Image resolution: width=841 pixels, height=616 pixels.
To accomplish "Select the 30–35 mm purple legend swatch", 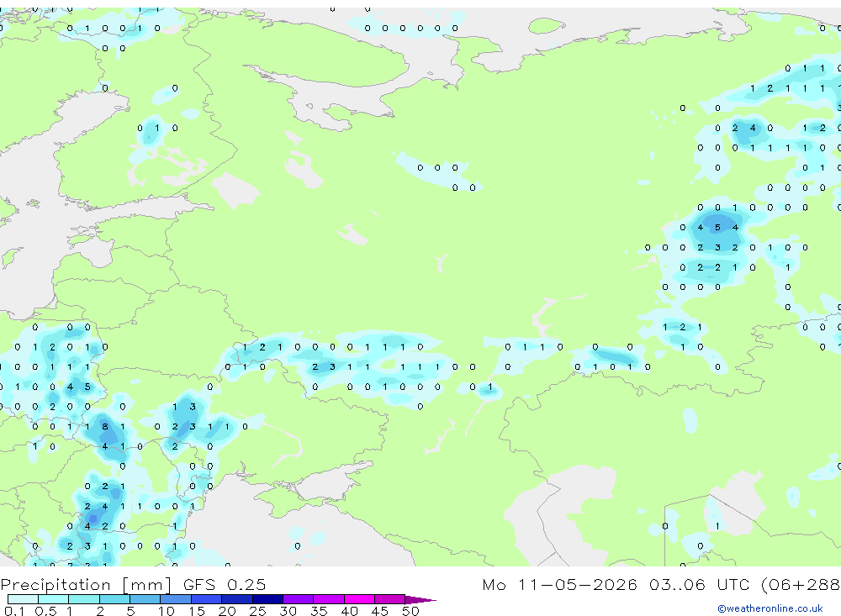I will [x=299, y=599].
